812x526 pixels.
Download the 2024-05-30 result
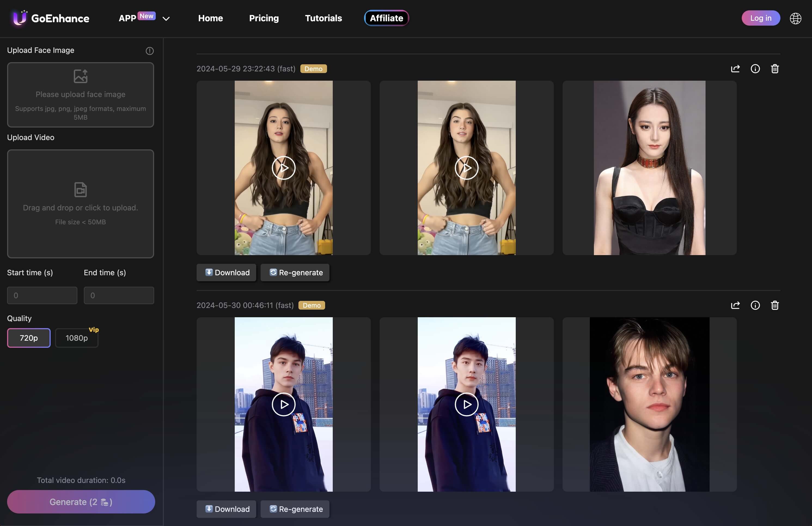point(226,509)
